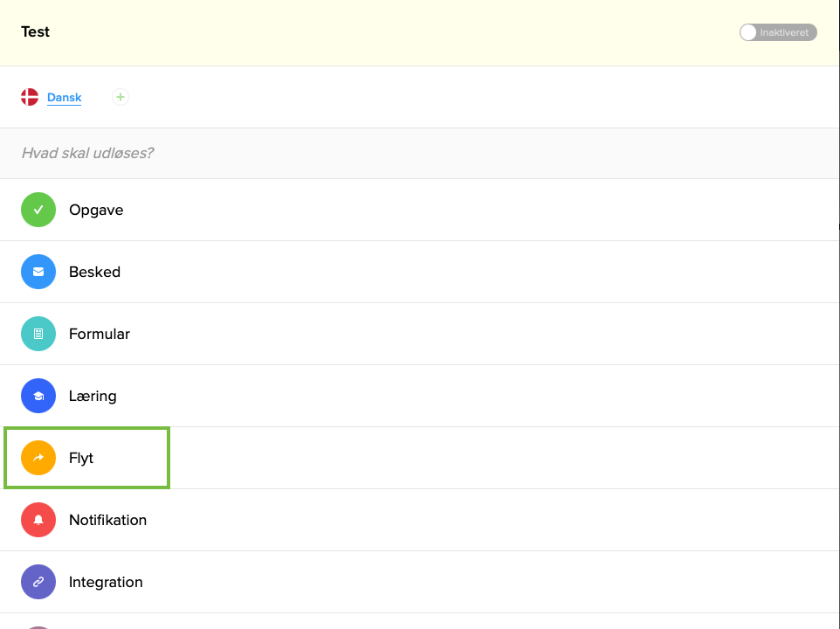This screenshot has height=629, width=840.
Task: Choose the Integration entry text
Action: point(106,582)
